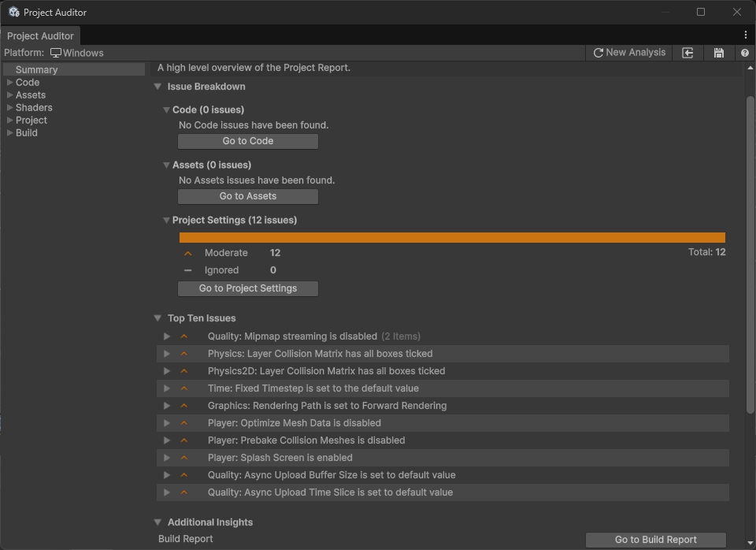
Task: Collapse the Issue Breakdown section
Action: tap(157, 87)
